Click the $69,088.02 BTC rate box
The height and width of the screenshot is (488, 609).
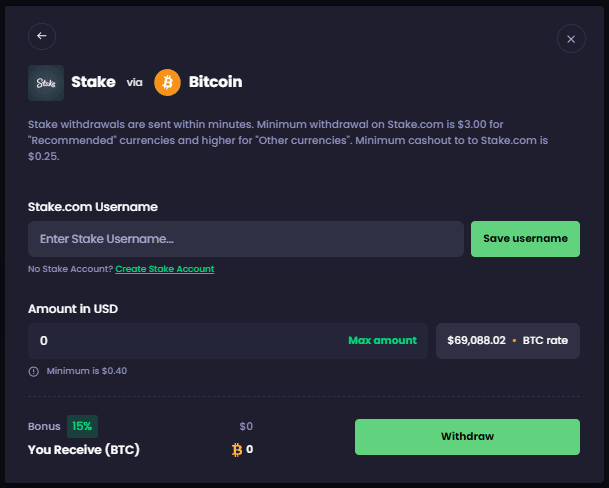[x=507, y=341]
